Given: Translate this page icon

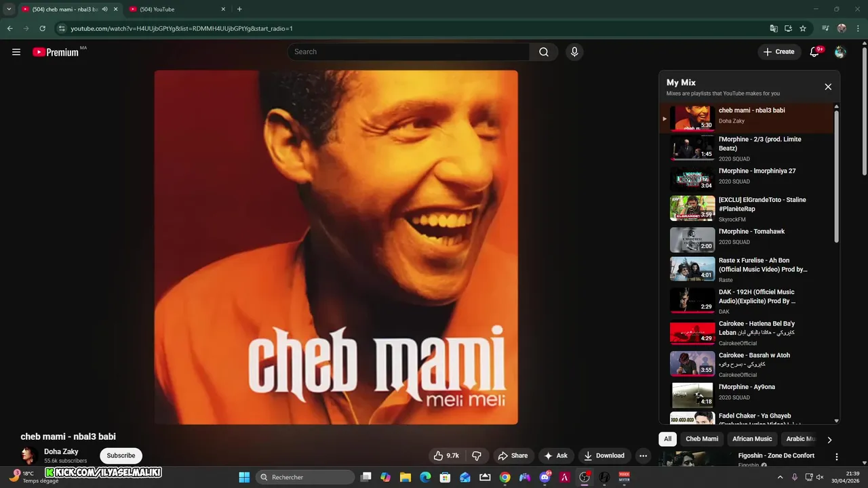Looking at the screenshot, I should 774,28.
